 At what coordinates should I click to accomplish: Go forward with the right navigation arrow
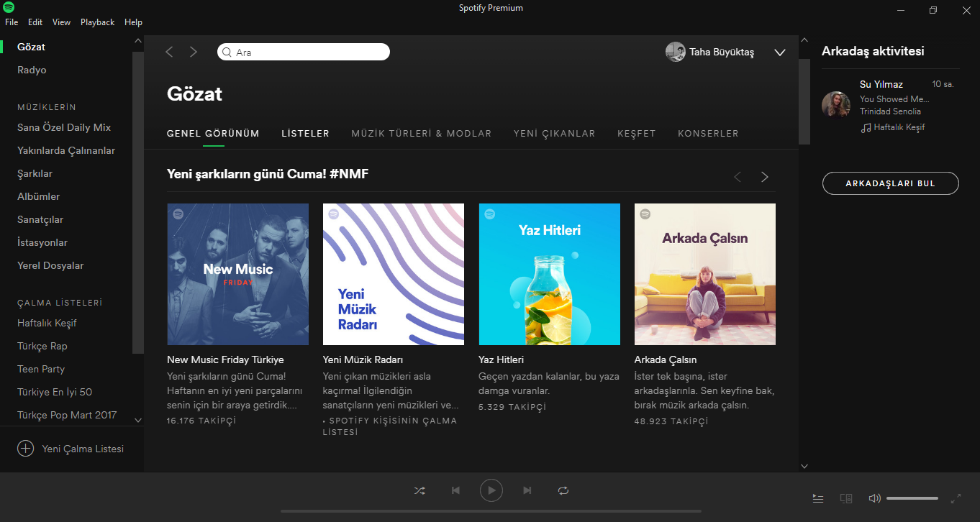[193, 52]
